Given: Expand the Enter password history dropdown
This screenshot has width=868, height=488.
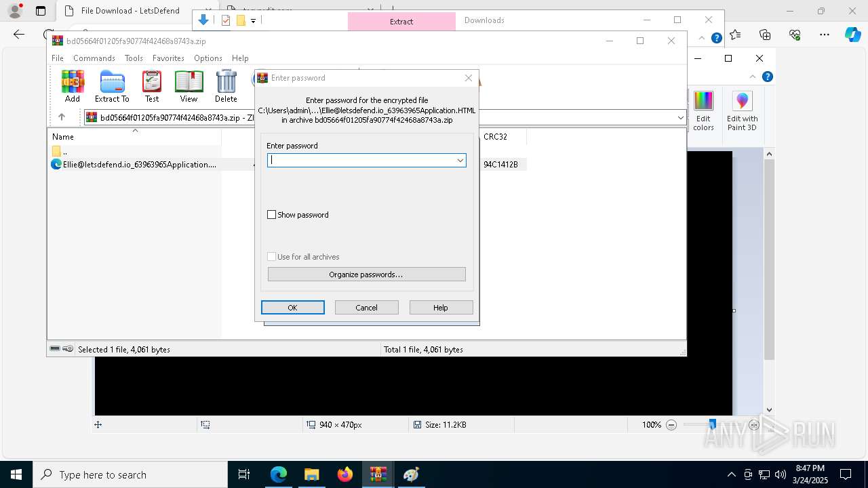Looking at the screenshot, I should point(460,161).
